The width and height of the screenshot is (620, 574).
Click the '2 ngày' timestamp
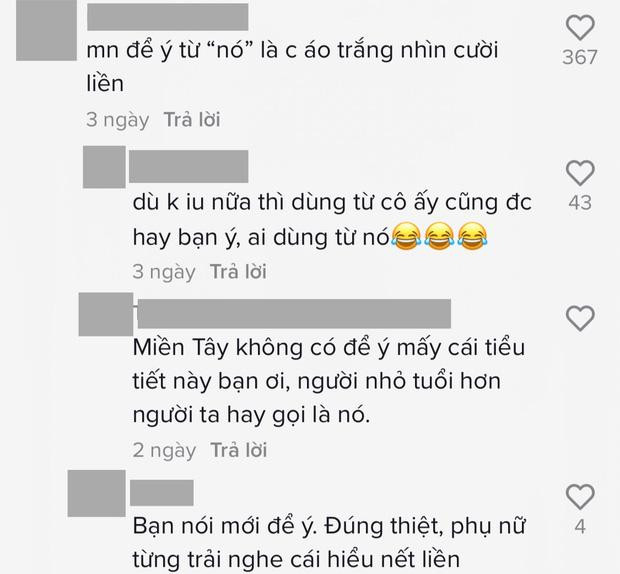pyautogui.click(x=164, y=450)
